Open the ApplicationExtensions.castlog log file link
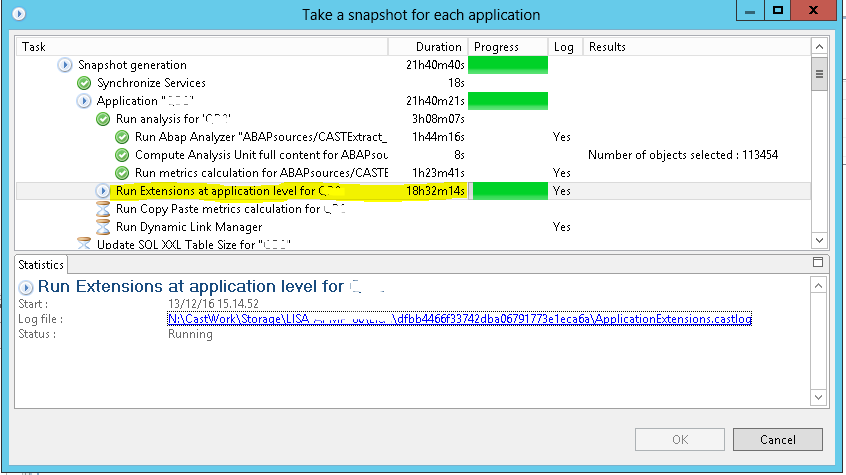This screenshot has height=475, width=846. pyautogui.click(x=460, y=319)
